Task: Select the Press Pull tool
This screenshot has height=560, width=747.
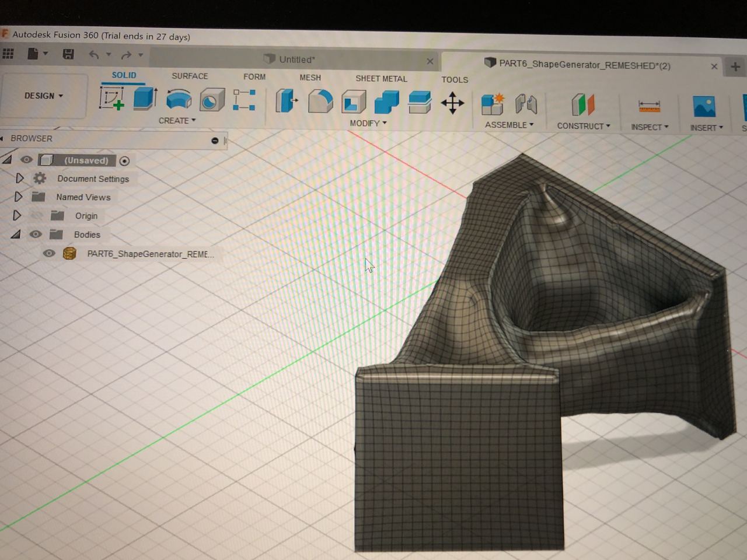Action: pyautogui.click(x=287, y=100)
